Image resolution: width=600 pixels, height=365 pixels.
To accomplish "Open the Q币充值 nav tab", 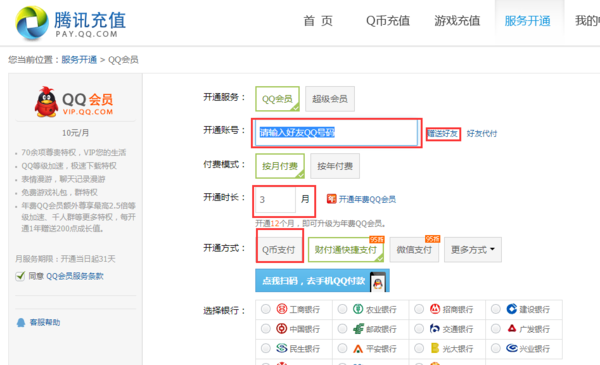I will [388, 21].
